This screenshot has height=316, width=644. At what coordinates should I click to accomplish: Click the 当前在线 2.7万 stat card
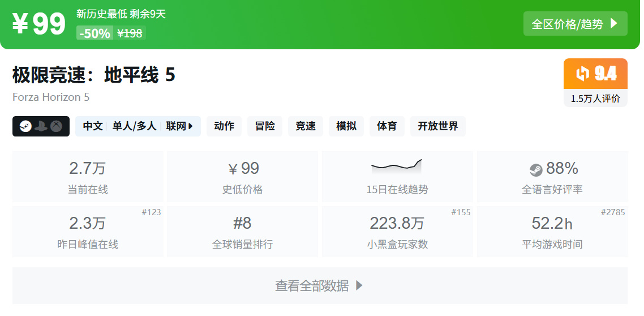88,177
